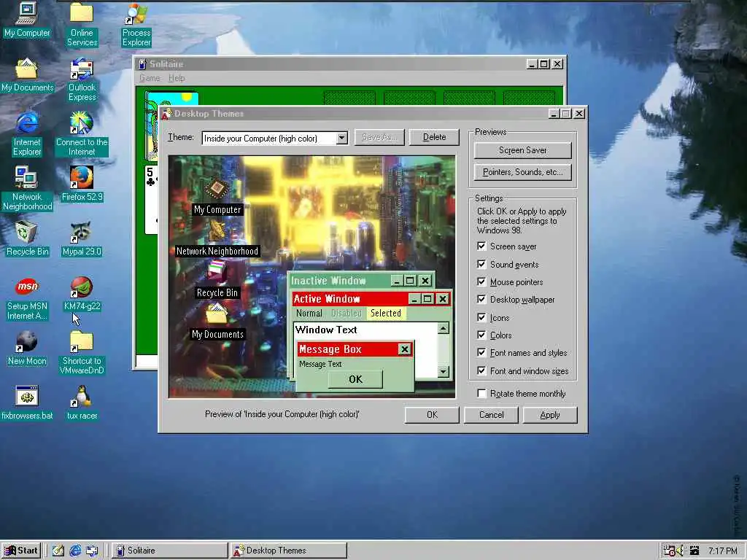747x560 pixels.
Task: Cancel the Desktop Themes dialog
Action: click(x=491, y=415)
